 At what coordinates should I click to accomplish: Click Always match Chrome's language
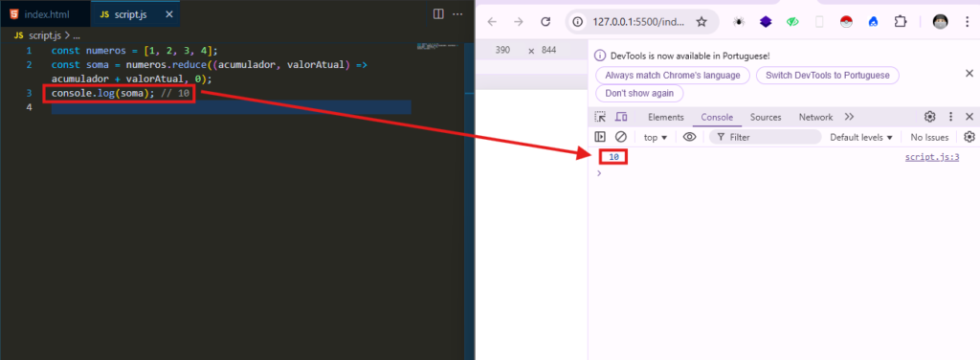672,75
